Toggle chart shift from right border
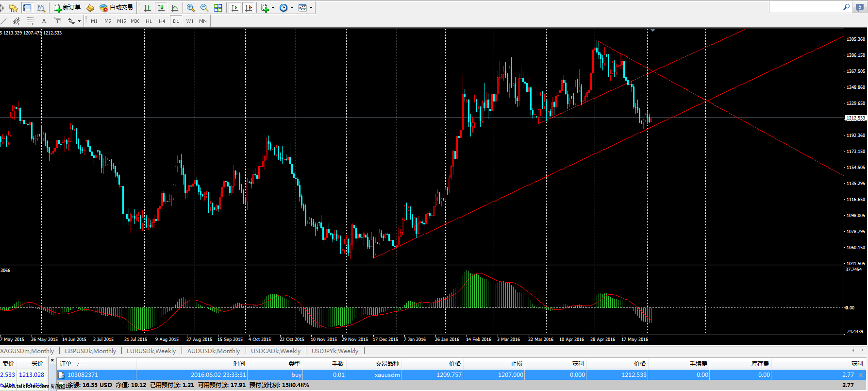This screenshot has height=391, width=868. 249,8
